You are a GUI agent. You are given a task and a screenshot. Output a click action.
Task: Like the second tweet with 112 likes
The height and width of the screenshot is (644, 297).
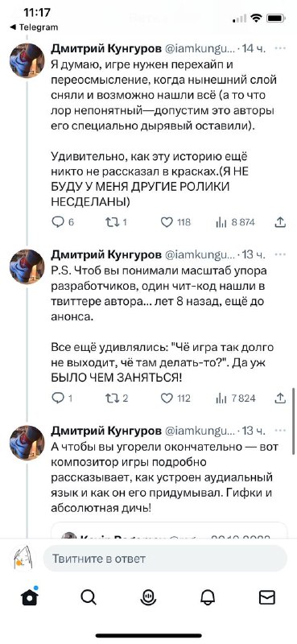point(175,398)
